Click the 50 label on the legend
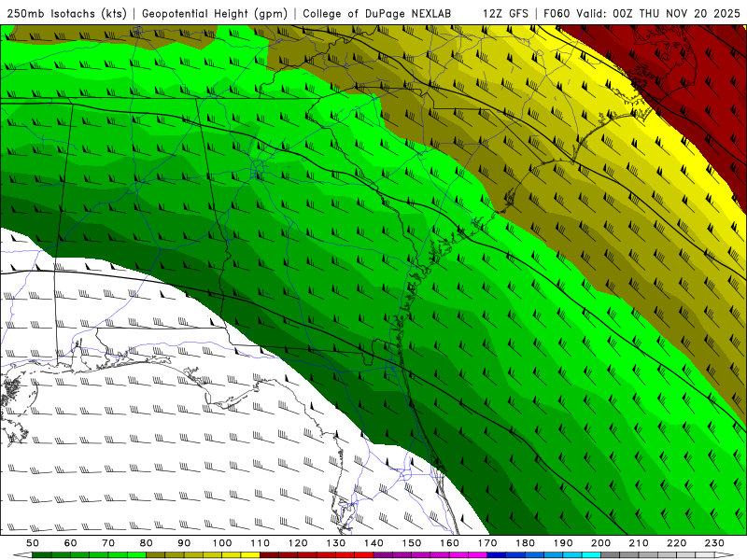This screenshot has height=560, width=747. click(33, 543)
